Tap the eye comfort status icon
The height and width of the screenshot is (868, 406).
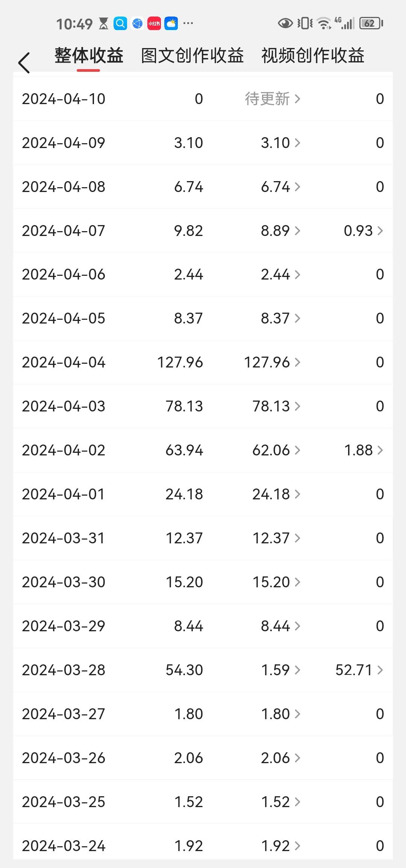285,24
